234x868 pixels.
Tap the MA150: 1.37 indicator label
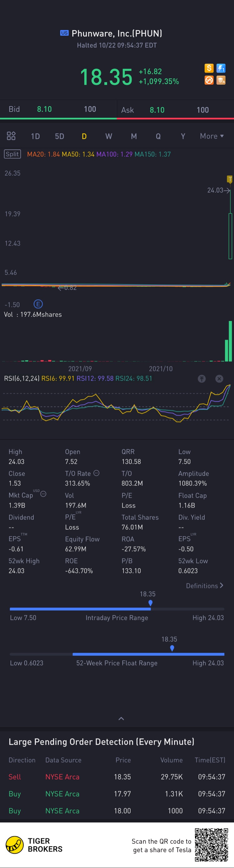click(x=153, y=154)
